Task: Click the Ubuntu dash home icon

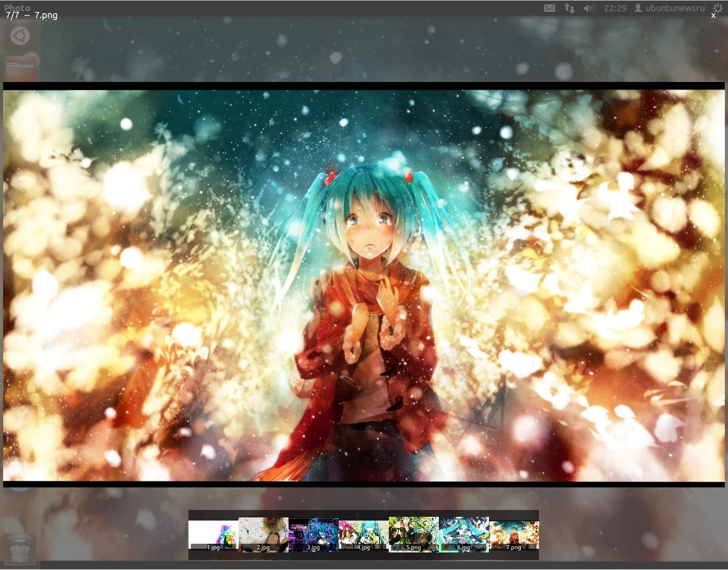Action: 20,36
